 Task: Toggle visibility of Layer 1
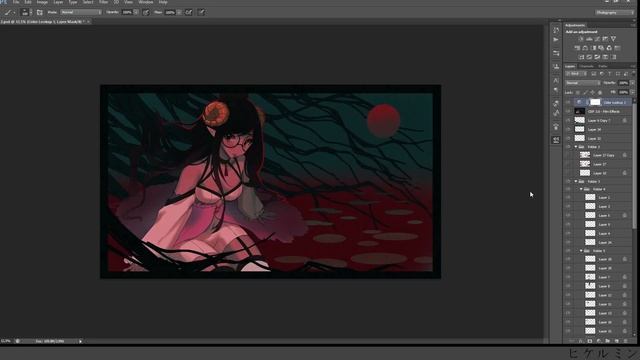point(568,198)
